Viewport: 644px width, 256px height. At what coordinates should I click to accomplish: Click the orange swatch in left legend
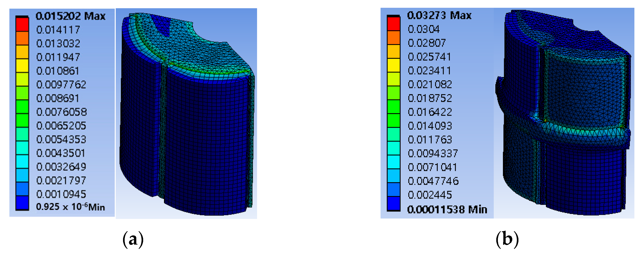22,38
